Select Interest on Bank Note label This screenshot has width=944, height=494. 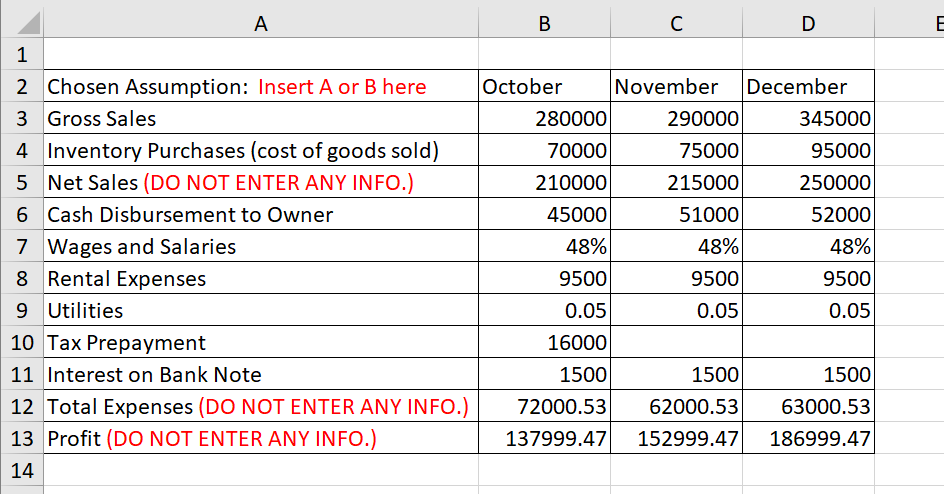(261, 374)
